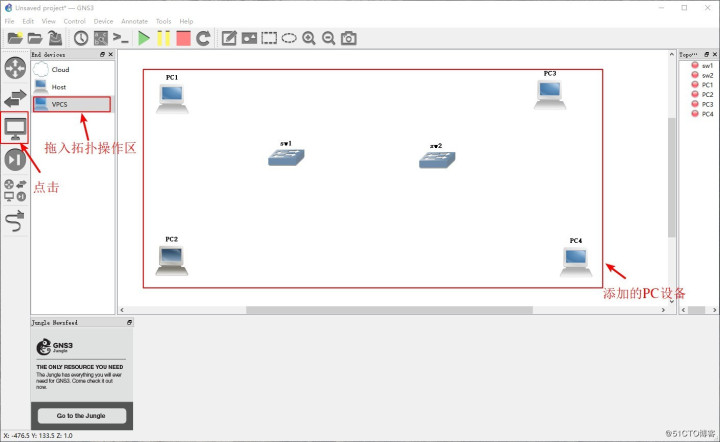Click canvas scroll left arrow
720x442 pixels.
pyautogui.click(x=122, y=310)
